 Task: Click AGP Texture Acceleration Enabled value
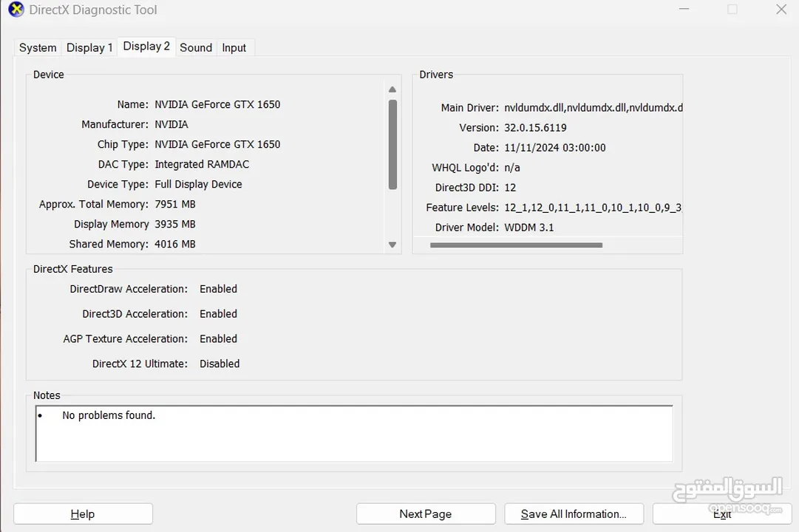pyautogui.click(x=219, y=339)
